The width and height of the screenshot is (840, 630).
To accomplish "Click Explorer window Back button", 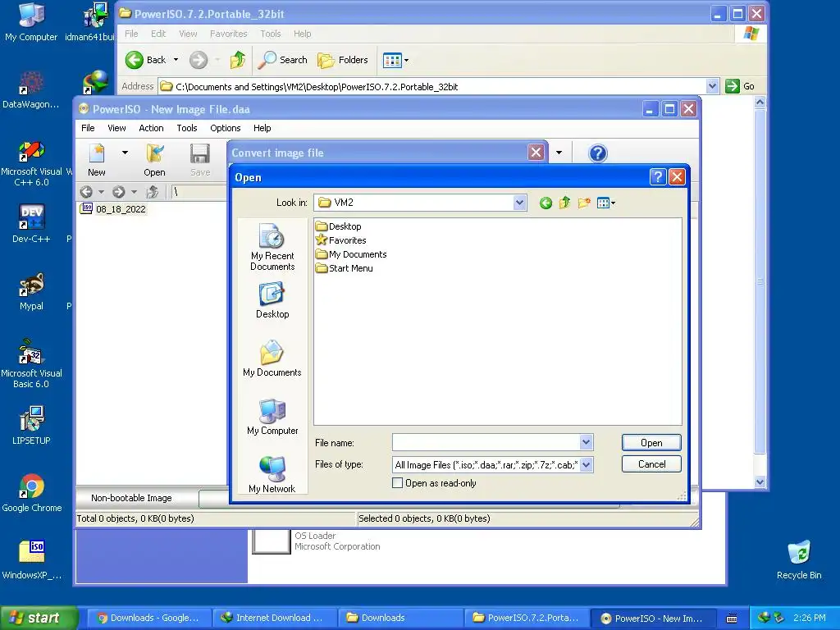I will click(x=146, y=60).
